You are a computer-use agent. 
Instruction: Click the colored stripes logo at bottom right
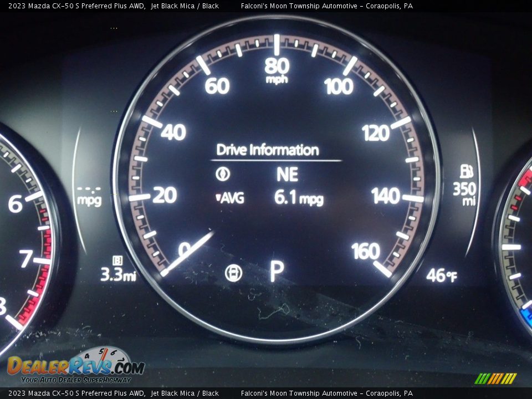[495, 378]
